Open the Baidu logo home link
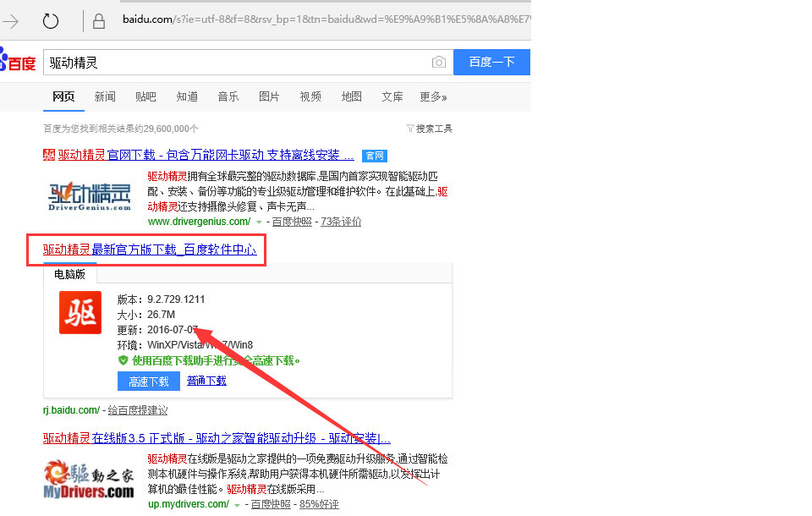 (18, 61)
